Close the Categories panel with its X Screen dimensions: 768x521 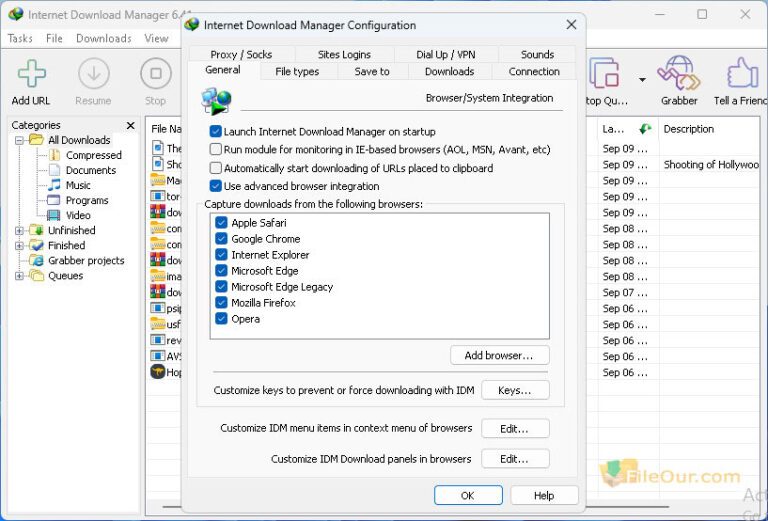pyautogui.click(x=130, y=125)
